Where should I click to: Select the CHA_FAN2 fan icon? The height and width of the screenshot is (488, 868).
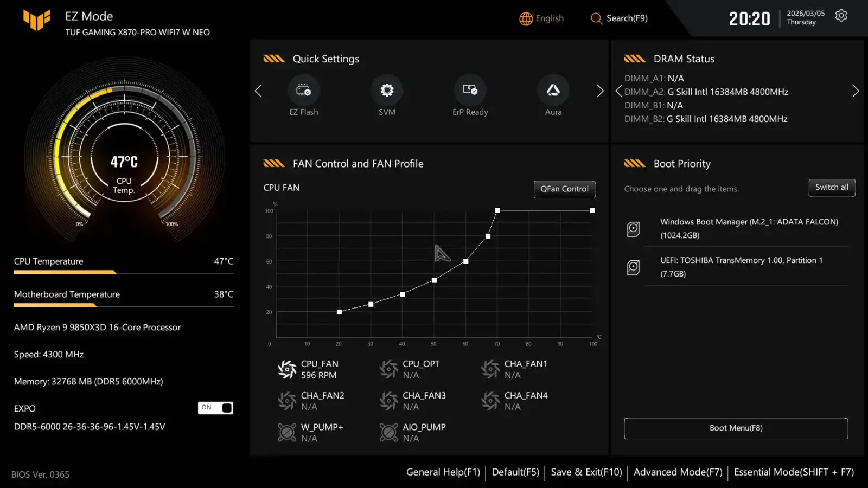[287, 401]
